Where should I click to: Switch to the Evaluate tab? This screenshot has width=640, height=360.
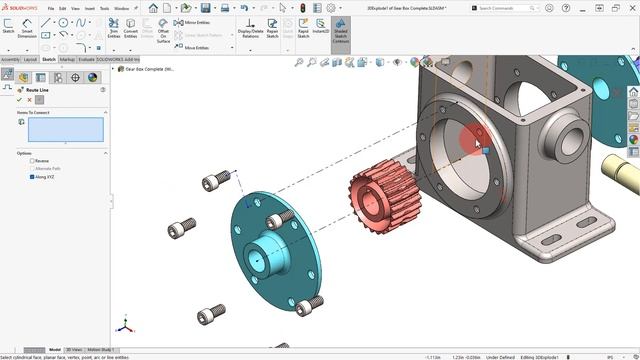click(x=86, y=60)
